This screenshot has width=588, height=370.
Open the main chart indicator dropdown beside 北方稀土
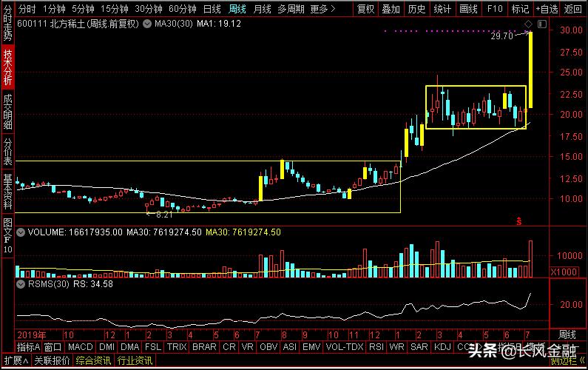point(147,24)
